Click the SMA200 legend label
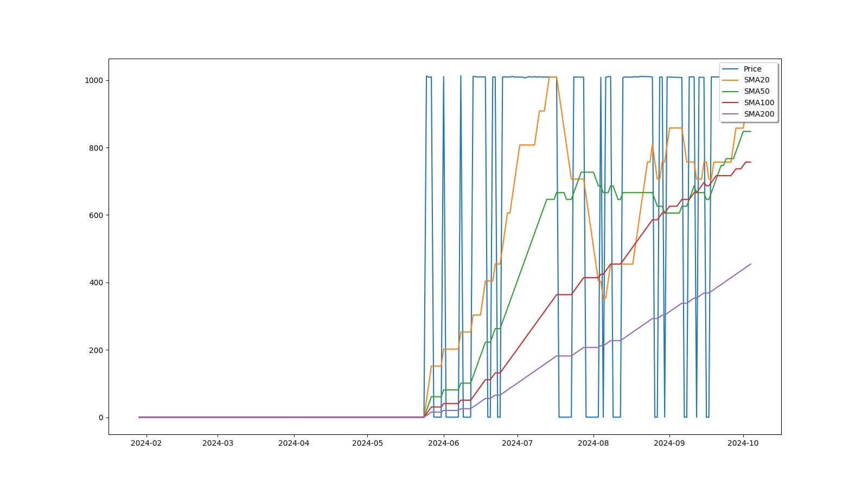The height and width of the screenshot is (488, 868). [758, 114]
